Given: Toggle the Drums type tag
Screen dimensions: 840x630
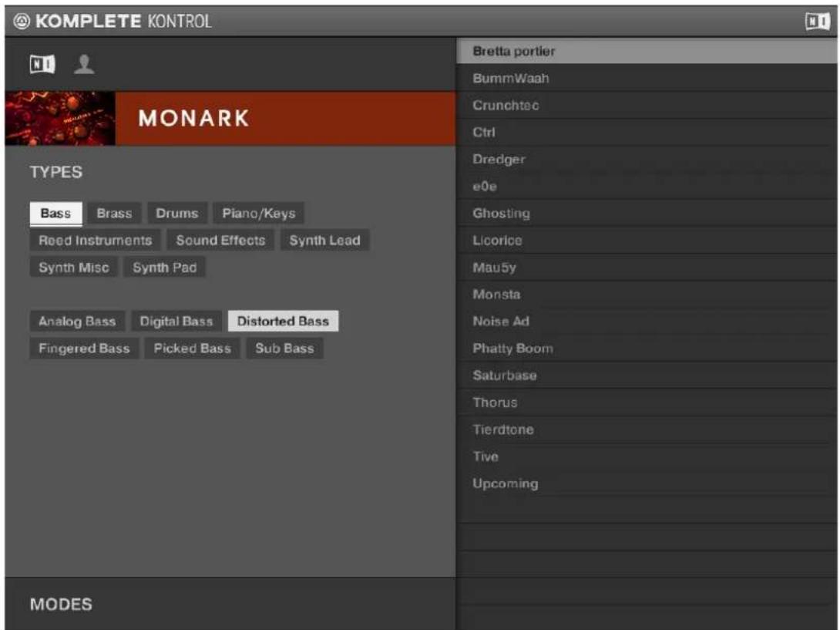Looking at the screenshot, I should (x=176, y=214).
